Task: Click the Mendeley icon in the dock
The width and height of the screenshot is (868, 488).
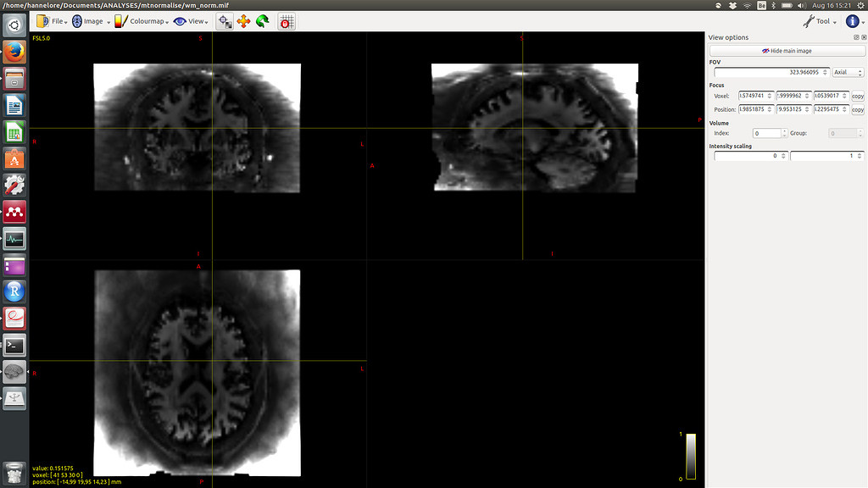Action: coord(14,212)
